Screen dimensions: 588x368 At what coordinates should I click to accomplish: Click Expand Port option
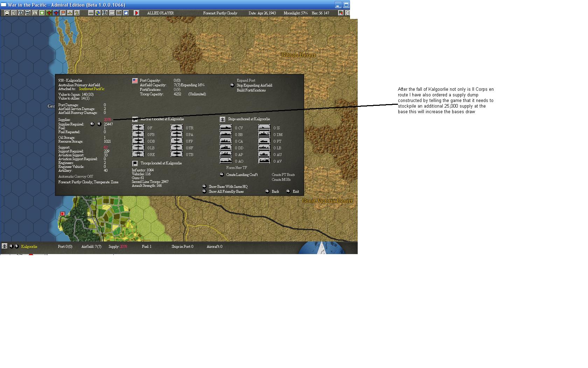(x=246, y=80)
